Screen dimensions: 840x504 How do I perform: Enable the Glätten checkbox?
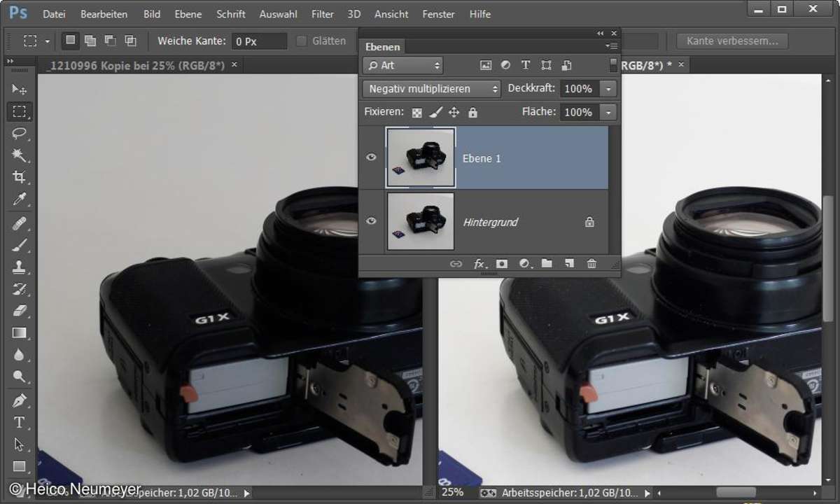[302, 41]
